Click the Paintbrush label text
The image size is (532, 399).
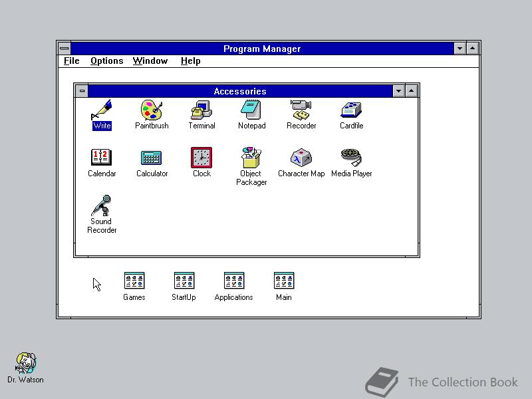coord(152,126)
